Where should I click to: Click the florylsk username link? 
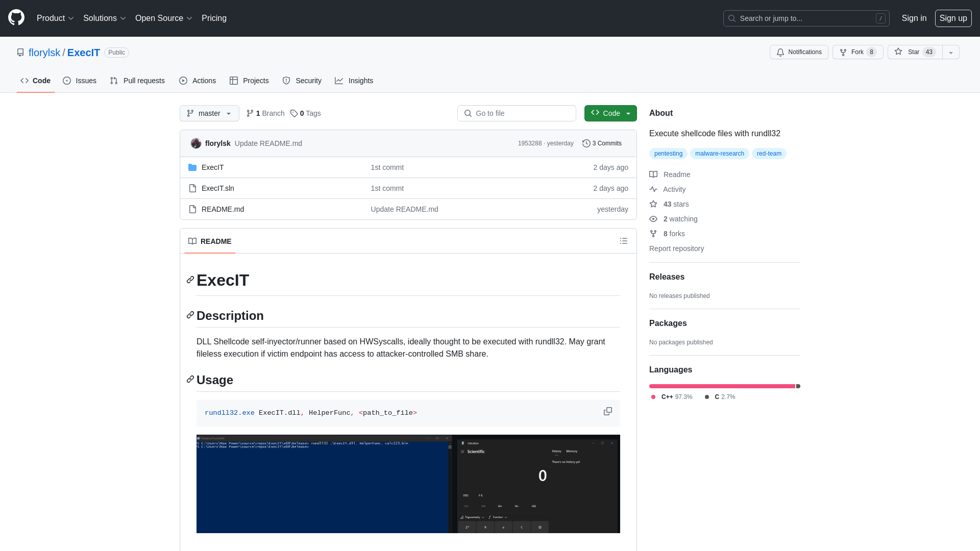pos(44,53)
